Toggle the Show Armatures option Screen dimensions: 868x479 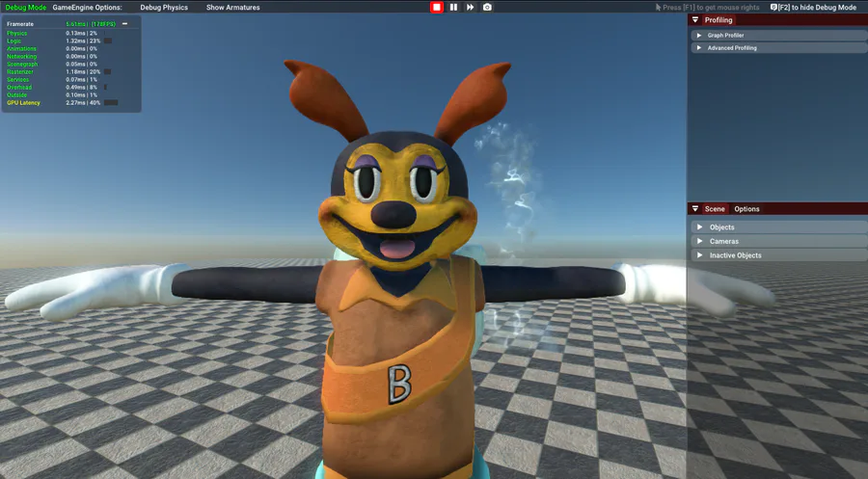(233, 7)
